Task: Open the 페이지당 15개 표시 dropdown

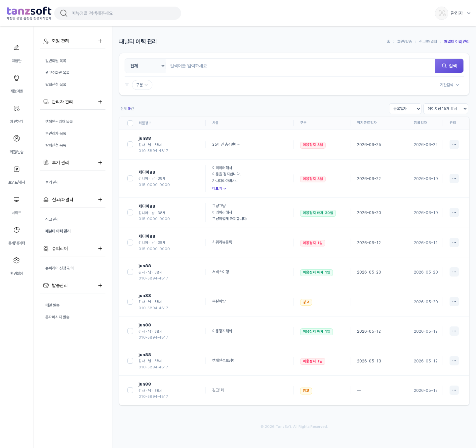Action: [446, 109]
